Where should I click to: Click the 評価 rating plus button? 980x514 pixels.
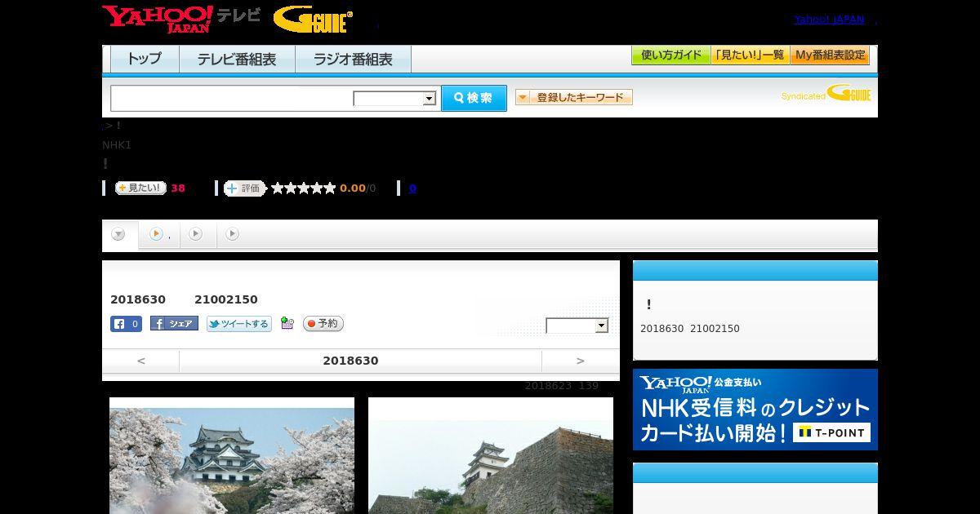click(x=245, y=188)
